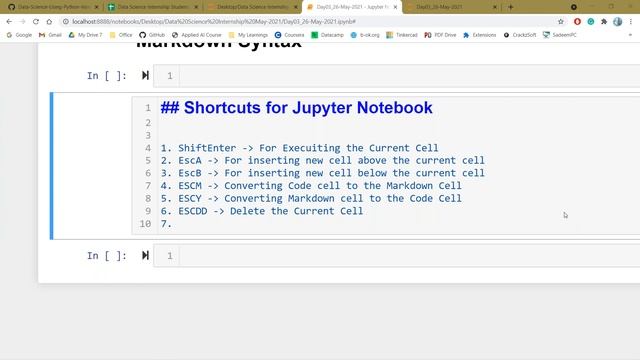The height and width of the screenshot is (360, 640).
Task: Open a new browser tab
Action: coord(511,7)
